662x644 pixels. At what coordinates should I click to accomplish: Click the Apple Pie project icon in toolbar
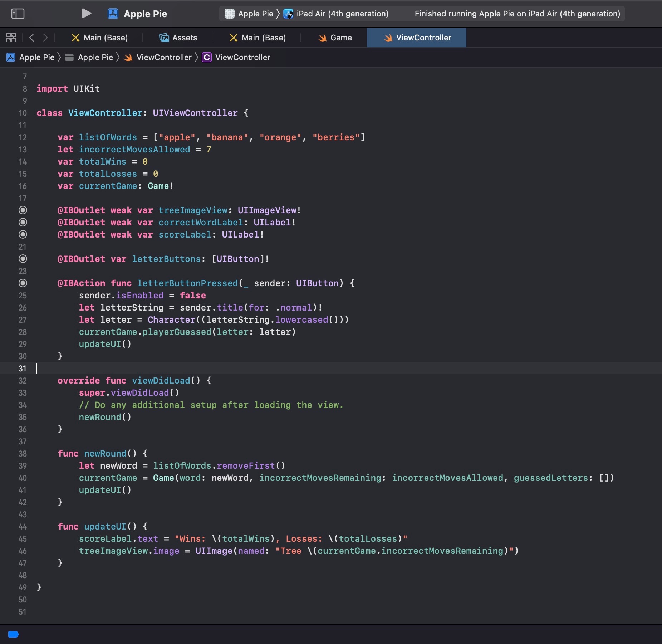coord(113,14)
